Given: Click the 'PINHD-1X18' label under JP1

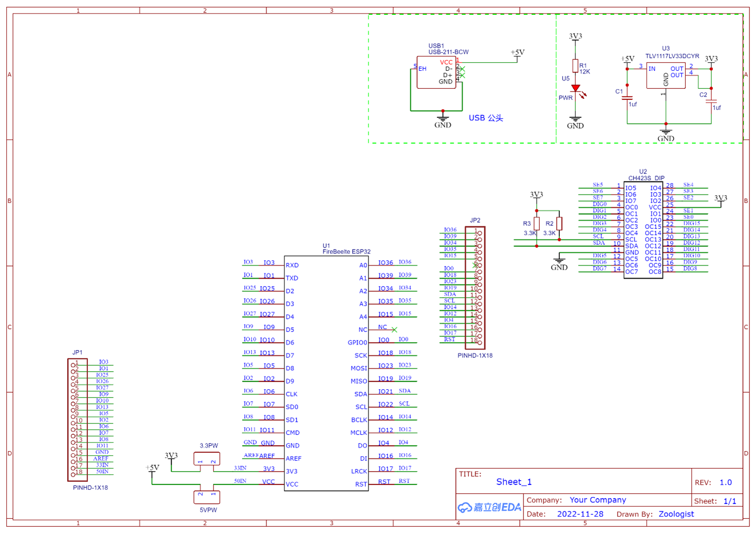Looking at the screenshot, I should pyautogui.click(x=90, y=488).
